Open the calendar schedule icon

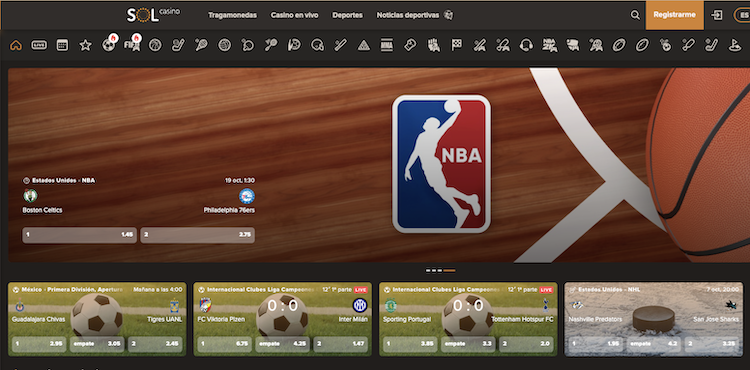point(62,45)
